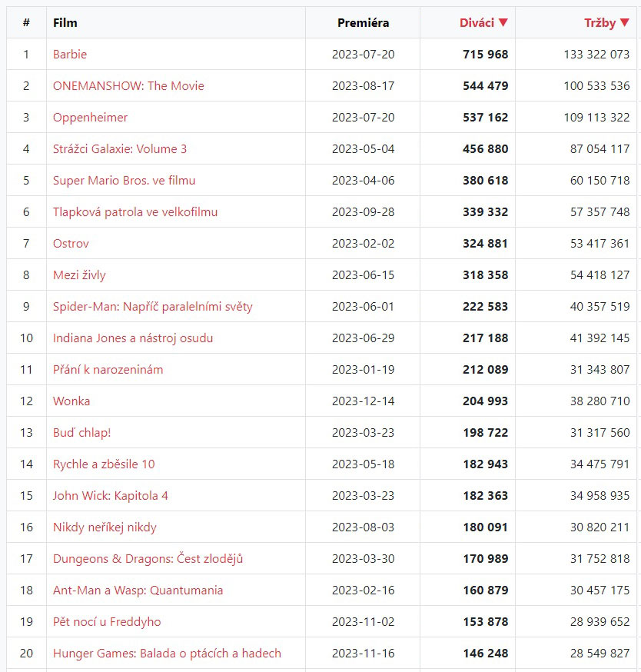The image size is (641, 672).
Task: Open the Buď chlap! film link
Action: click(81, 432)
